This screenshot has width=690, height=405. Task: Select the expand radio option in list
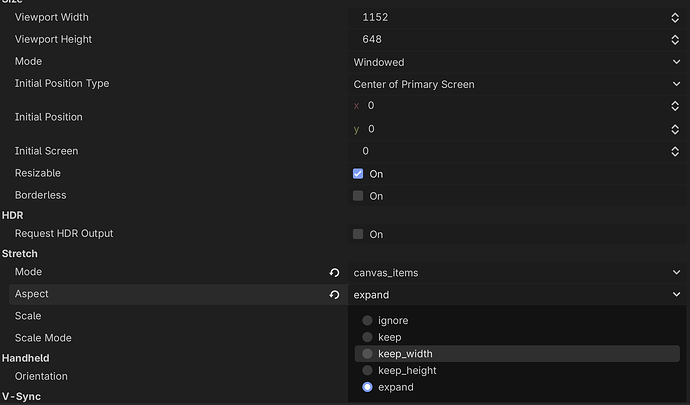pyautogui.click(x=517, y=387)
